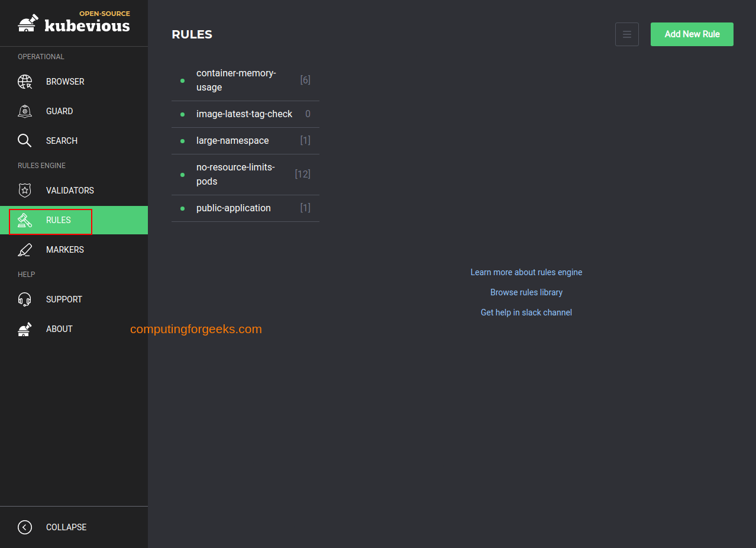Select the Validators shield icon
The image size is (756, 548).
click(x=25, y=191)
